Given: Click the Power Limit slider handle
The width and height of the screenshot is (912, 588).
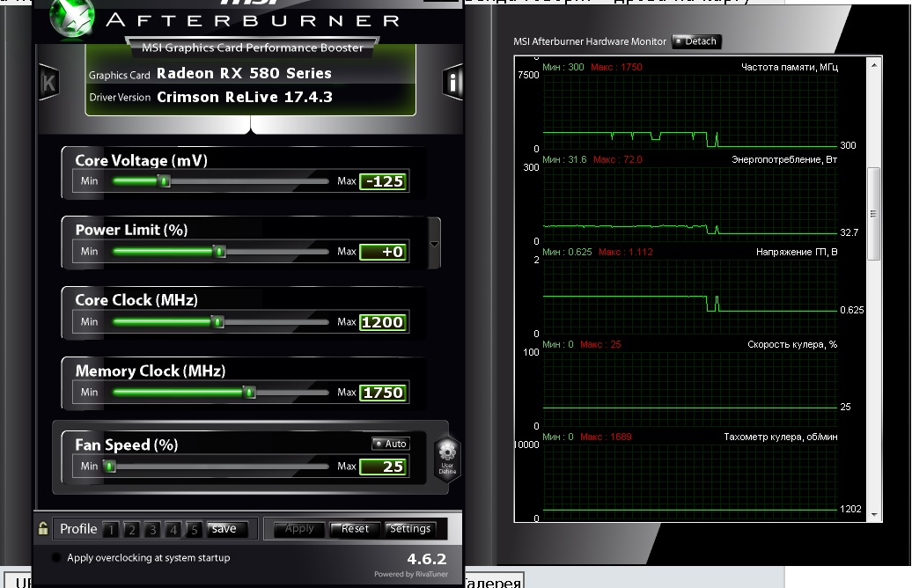Looking at the screenshot, I should pos(219,252).
